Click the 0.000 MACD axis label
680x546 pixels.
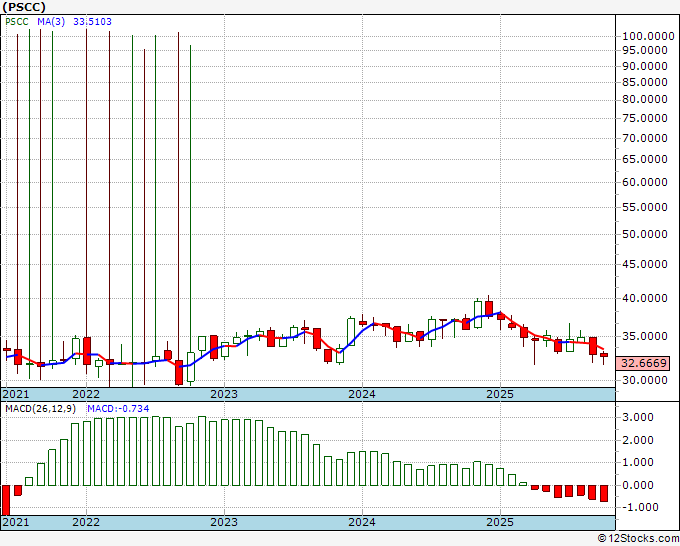tap(639, 485)
